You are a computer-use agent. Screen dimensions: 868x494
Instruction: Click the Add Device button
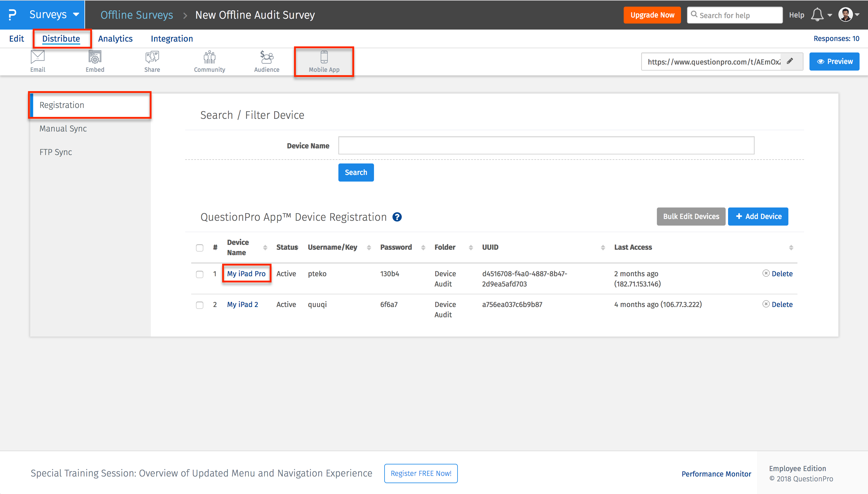pos(758,217)
